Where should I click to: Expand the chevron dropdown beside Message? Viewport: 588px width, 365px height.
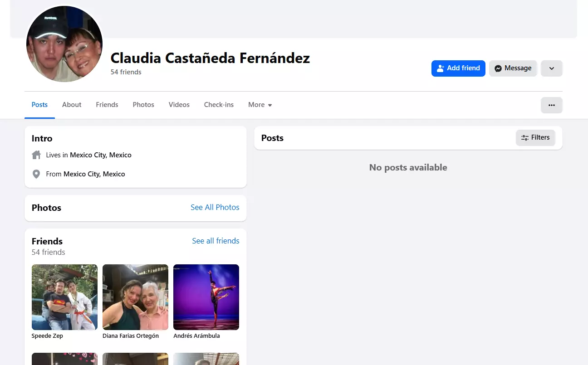coord(552,68)
